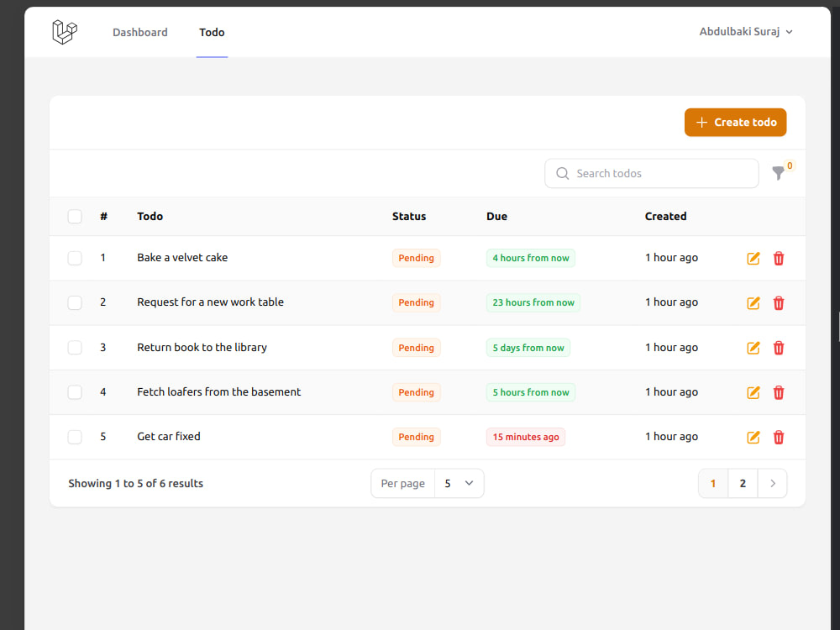
Task: Open the Per page dropdown
Action: coord(459,483)
